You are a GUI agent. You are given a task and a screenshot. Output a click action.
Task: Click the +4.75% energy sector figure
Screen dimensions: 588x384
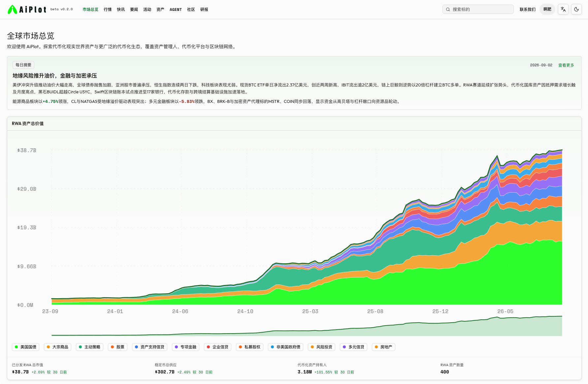point(50,102)
